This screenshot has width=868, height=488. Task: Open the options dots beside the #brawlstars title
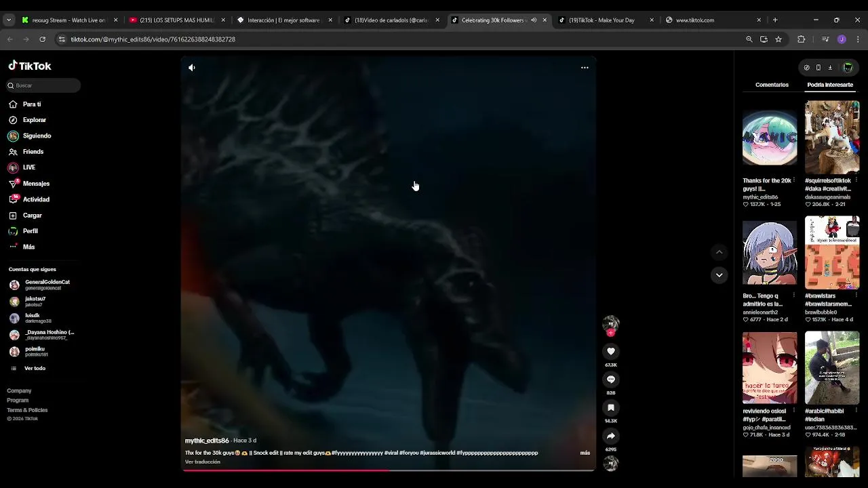coord(856,296)
